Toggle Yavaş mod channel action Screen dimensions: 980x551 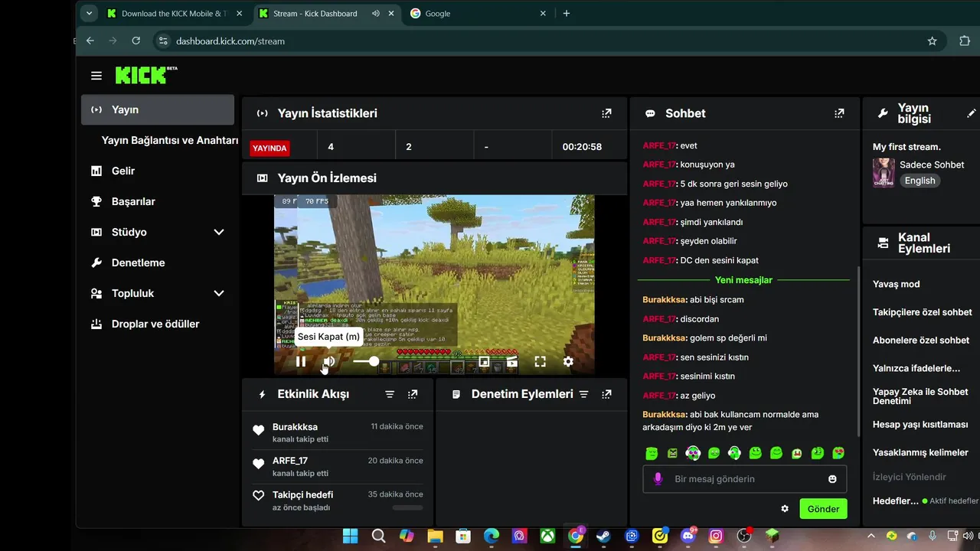coord(897,284)
